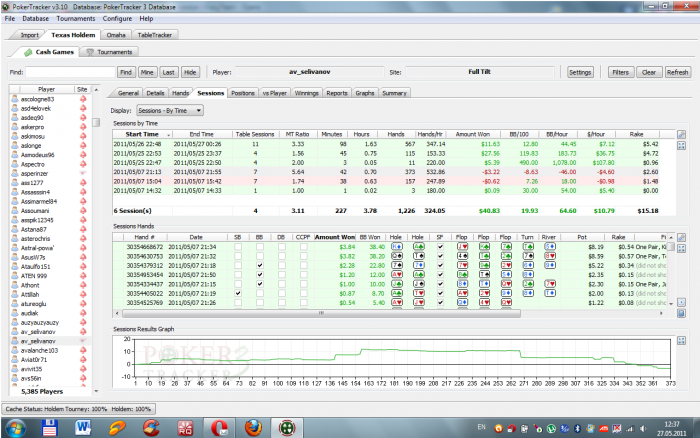The height and width of the screenshot is (438, 700).
Task: Click the expand icon beside Sessions Hands table
Action: (681, 246)
